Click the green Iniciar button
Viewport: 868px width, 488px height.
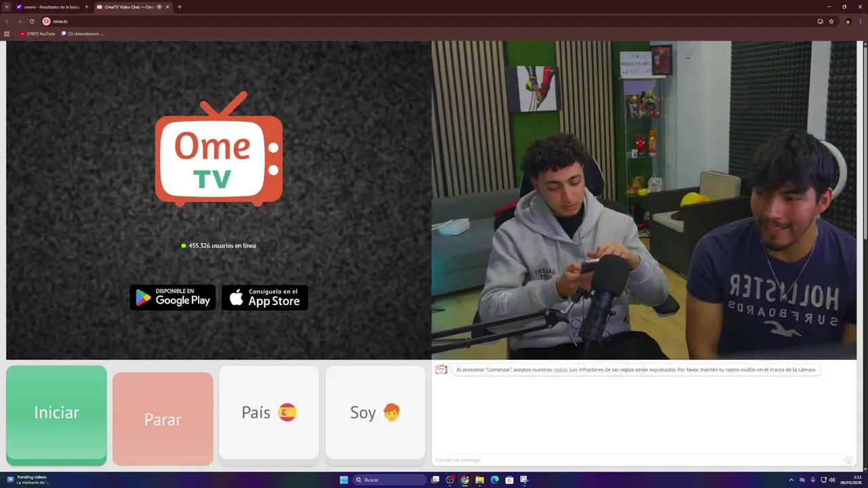56,415
